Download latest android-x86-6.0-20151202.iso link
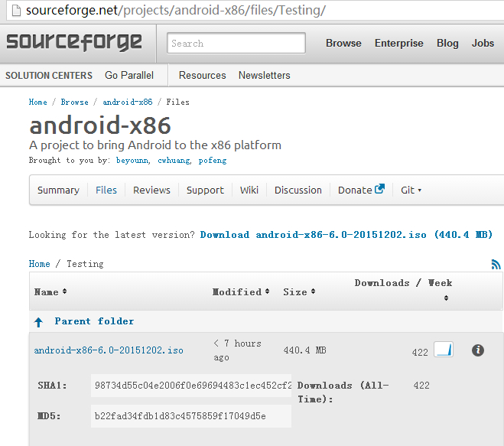This screenshot has height=446, width=504. click(346, 235)
